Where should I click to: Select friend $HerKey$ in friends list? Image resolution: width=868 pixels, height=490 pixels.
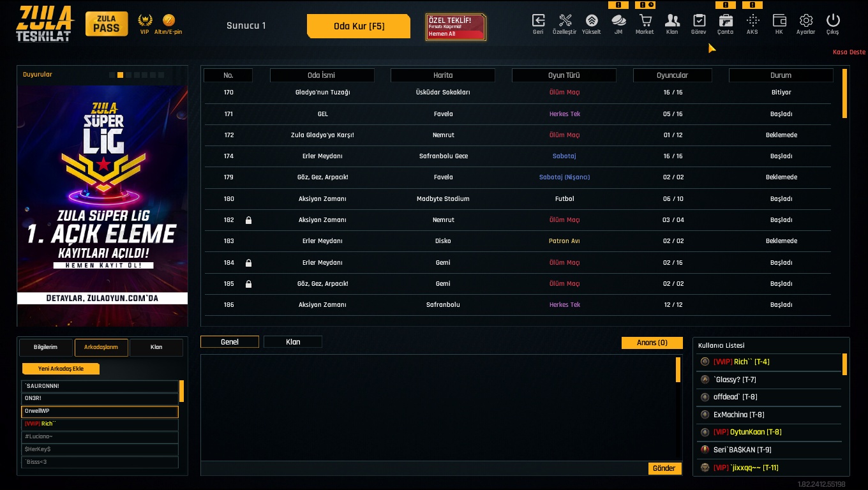coord(100,450)
